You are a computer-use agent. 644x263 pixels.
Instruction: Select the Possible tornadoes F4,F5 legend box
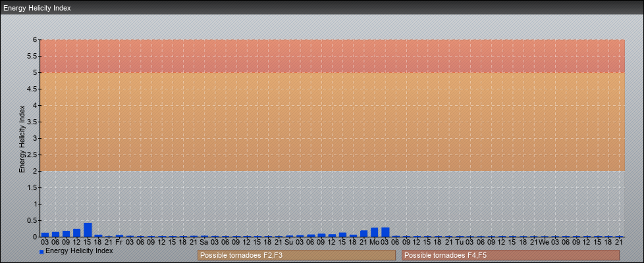pos(510,255)
